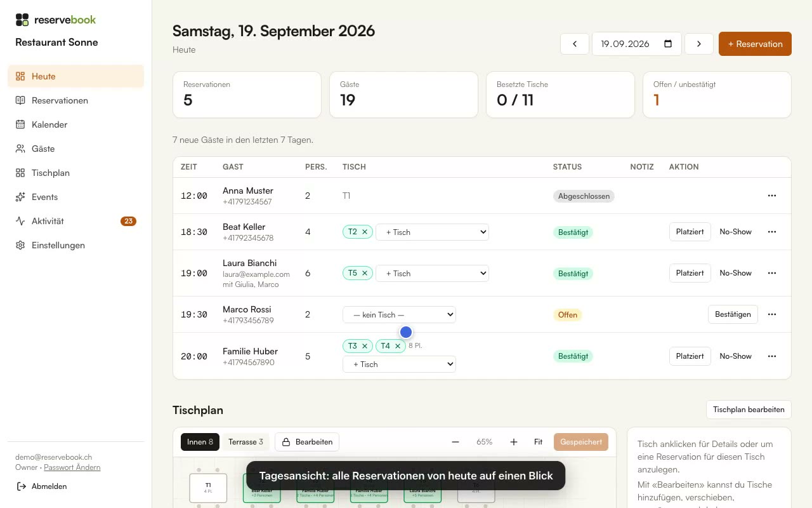The height and width of the screenshot is (508, 812).
Task: Open calendar picker icon in date field
Action: click(x=668, y=44)
